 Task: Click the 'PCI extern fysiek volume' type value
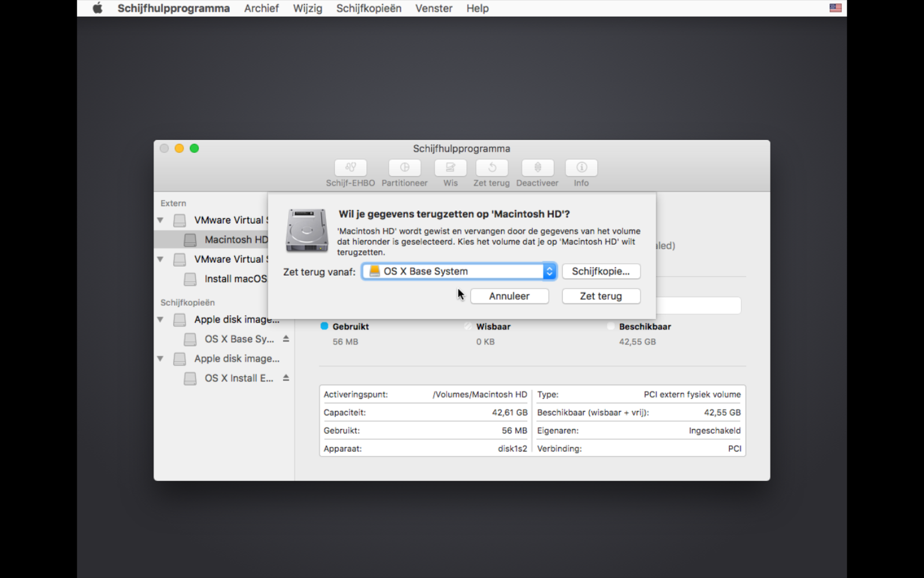pos(692,394)
